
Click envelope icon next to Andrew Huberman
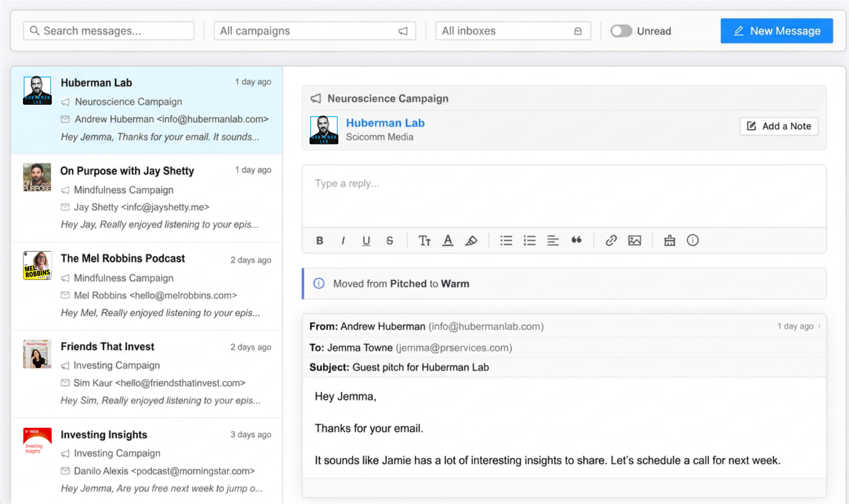pos(65,119)
